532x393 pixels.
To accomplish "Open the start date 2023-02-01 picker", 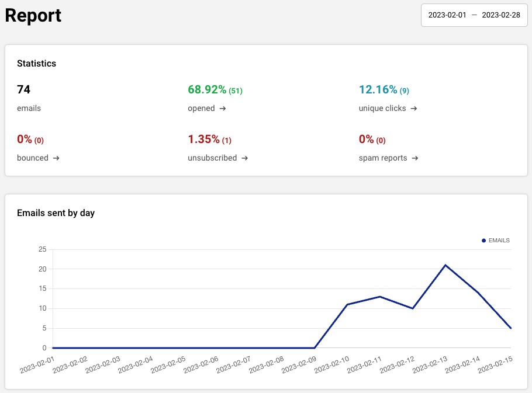I will coord(447,15).
